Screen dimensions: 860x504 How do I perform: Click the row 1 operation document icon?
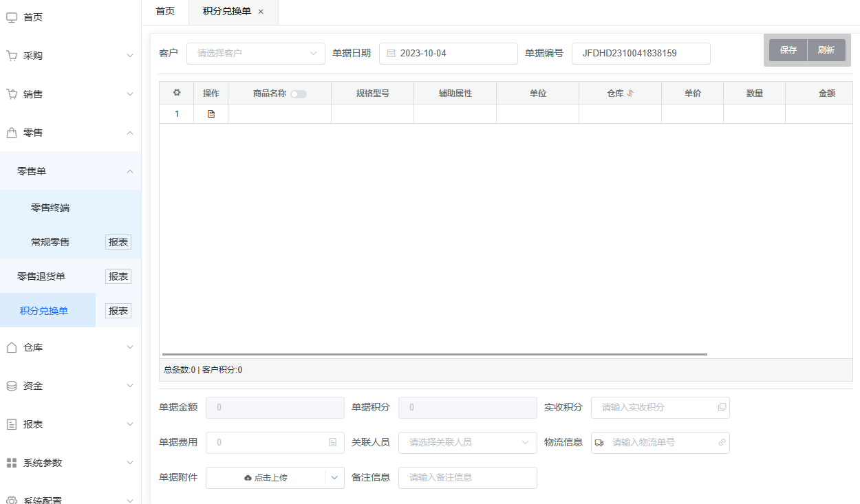pos(211,114)
